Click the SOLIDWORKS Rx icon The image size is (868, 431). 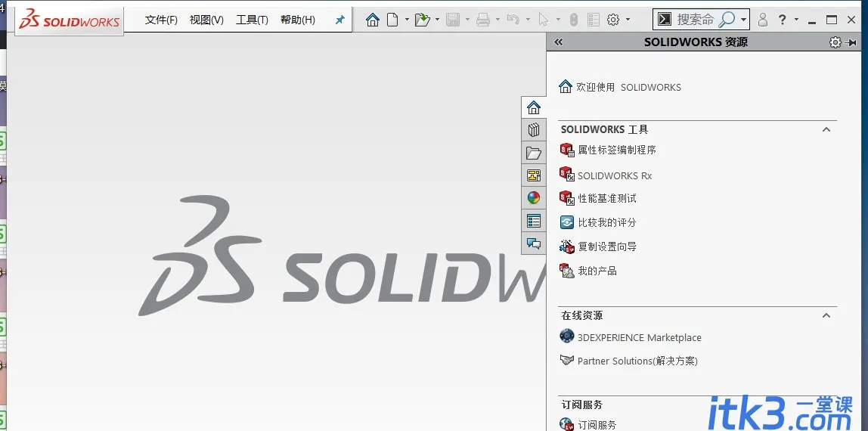[x=567, y=174]
